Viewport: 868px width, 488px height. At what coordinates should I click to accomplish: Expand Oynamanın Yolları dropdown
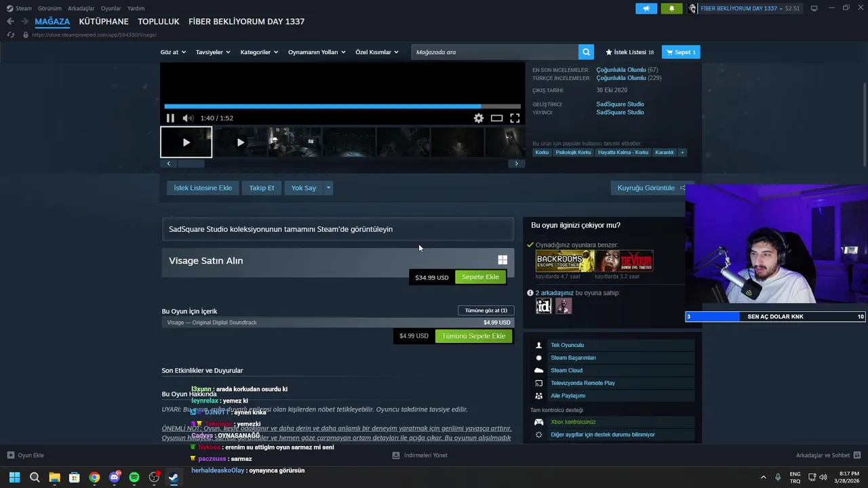[317, 52]
